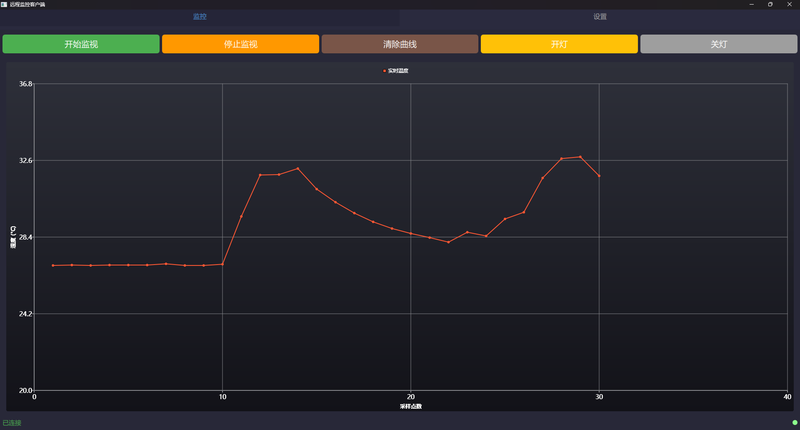Switch to the 监控 tab

pyautogui.click(x=200, y=17)
